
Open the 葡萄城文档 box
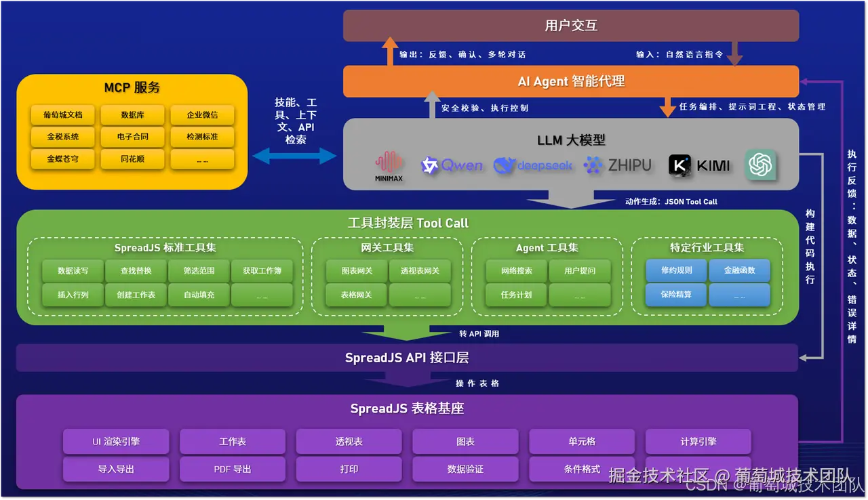tap(63, 114)
